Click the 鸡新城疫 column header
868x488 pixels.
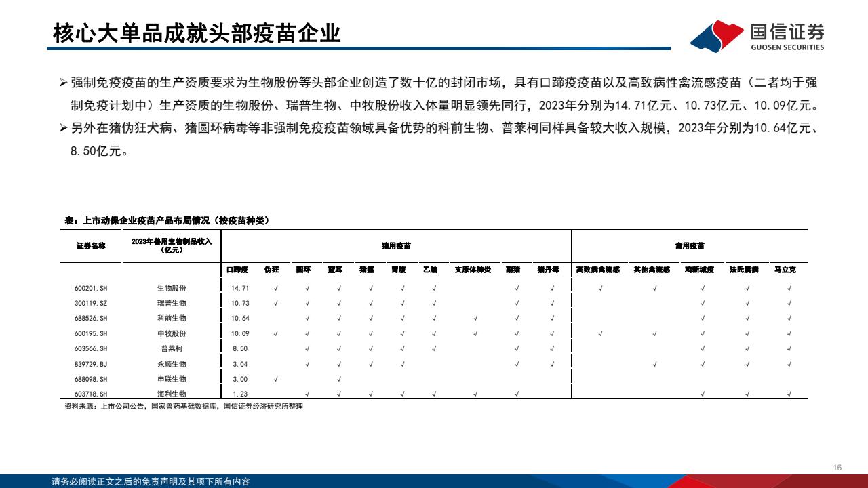(x=700, y=270)
